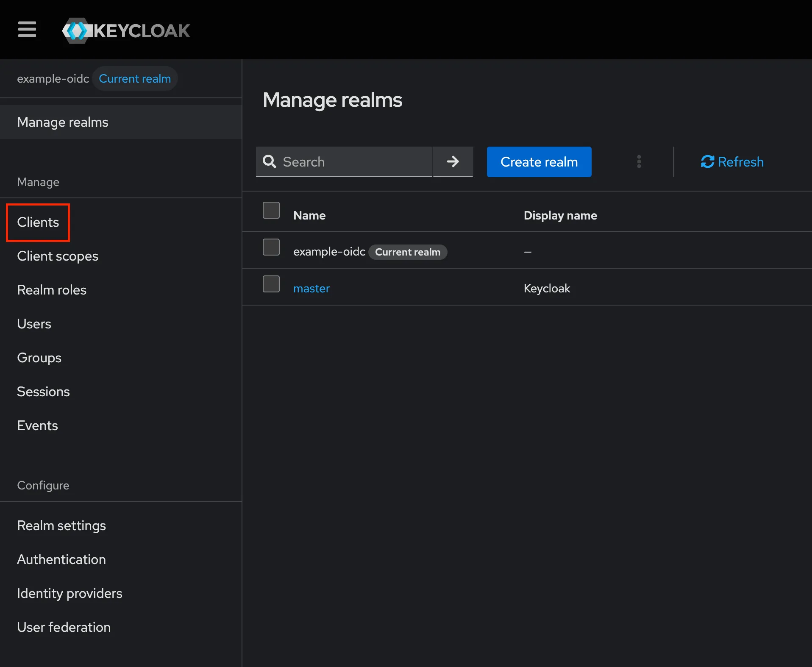
Task: Check the select-all realms checkbox
Action: click(271, 210)
